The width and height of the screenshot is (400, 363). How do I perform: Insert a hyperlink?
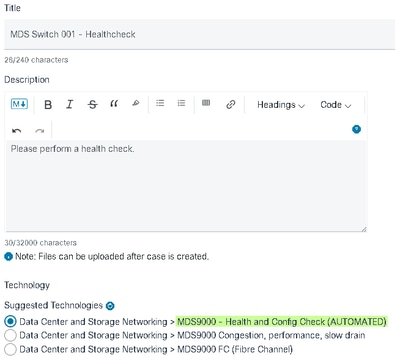tap(231, 104)
